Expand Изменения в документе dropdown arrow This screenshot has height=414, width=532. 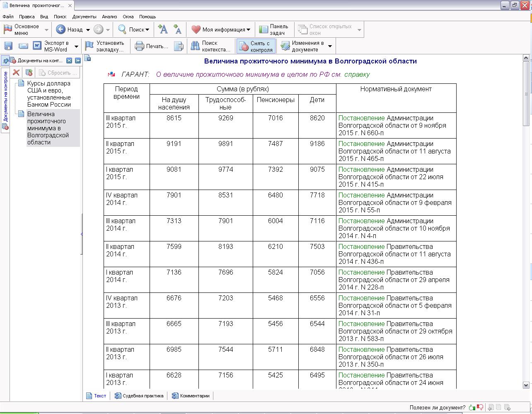[x=330, y=46]
